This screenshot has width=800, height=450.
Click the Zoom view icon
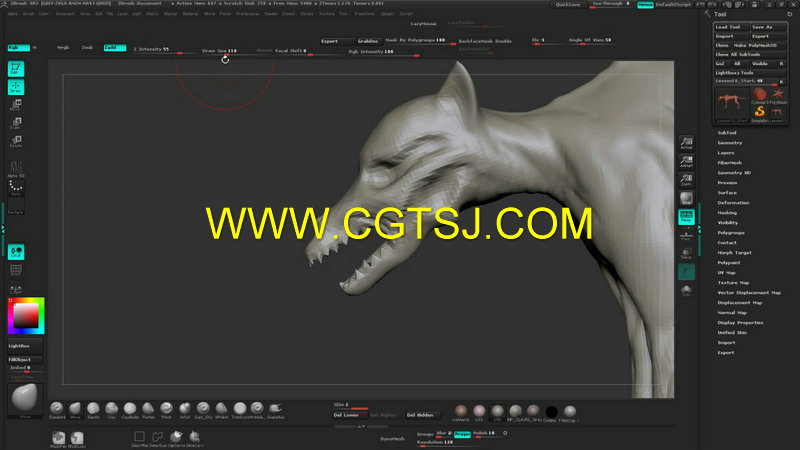[x=686, y=180]
